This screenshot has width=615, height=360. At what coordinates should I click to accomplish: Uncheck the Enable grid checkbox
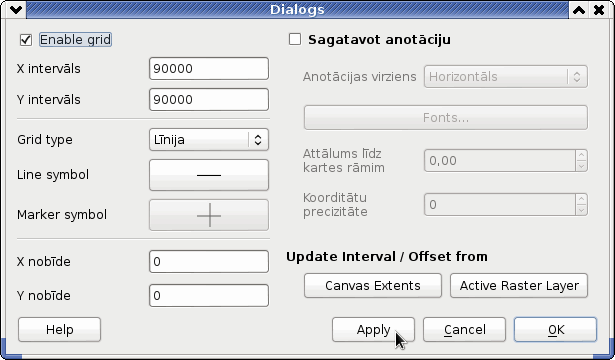pyautogui.click(x=26, y=40)
